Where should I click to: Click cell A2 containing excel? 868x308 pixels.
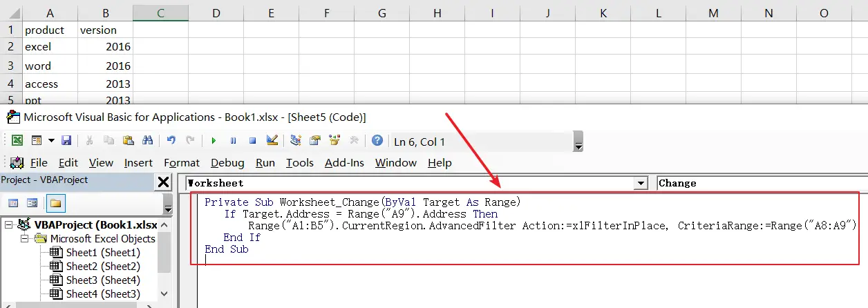tap(50, 47)
